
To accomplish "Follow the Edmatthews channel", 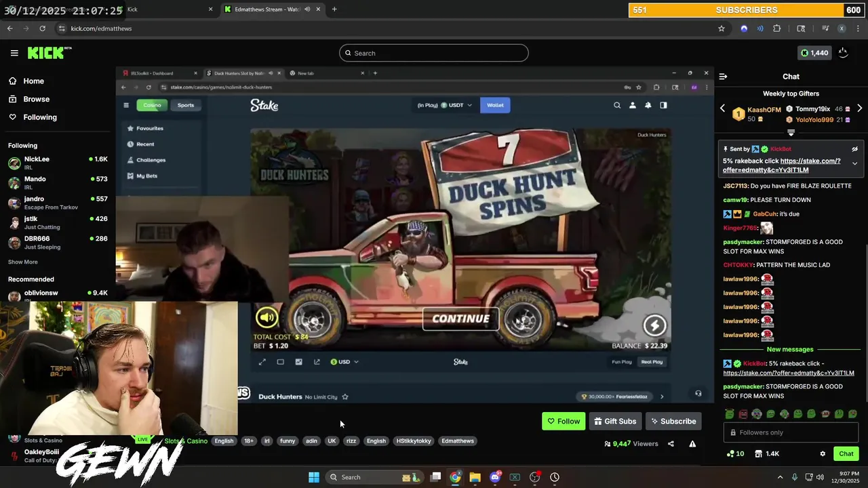I will pyautogui.click(x=564, y=422).
